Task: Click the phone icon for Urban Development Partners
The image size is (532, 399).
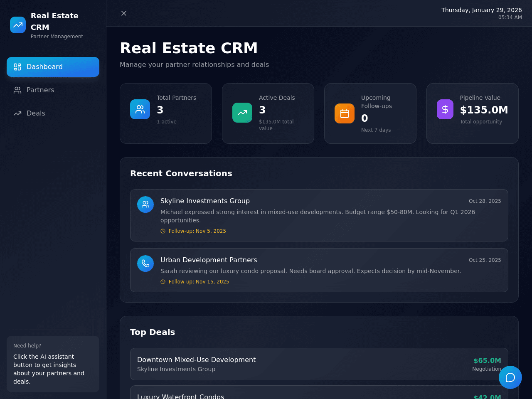Action: (145, 264)
